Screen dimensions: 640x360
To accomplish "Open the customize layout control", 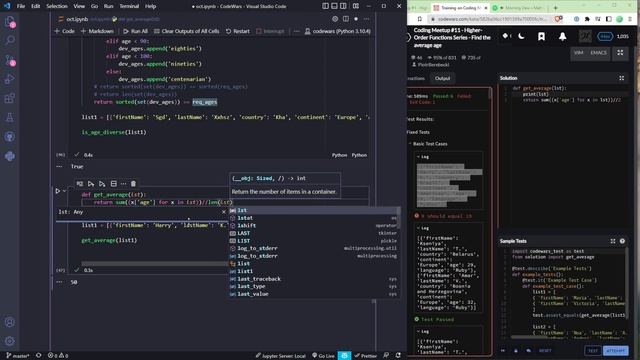I will point(356,6).
